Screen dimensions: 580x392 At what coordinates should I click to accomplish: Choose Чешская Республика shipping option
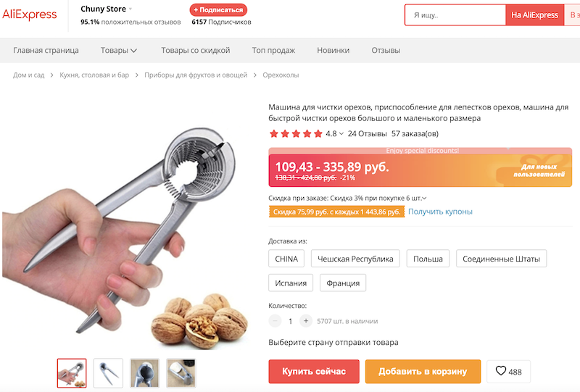(355, 259)
